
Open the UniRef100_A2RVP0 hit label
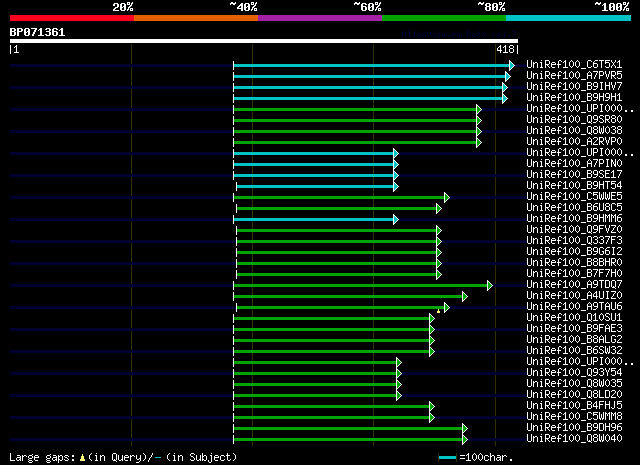tap(574, 142)
